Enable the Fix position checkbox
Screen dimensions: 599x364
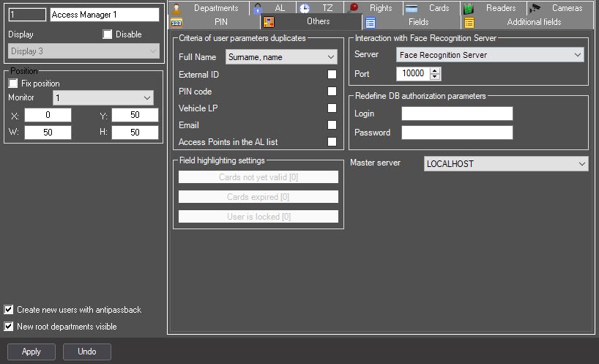13,83
